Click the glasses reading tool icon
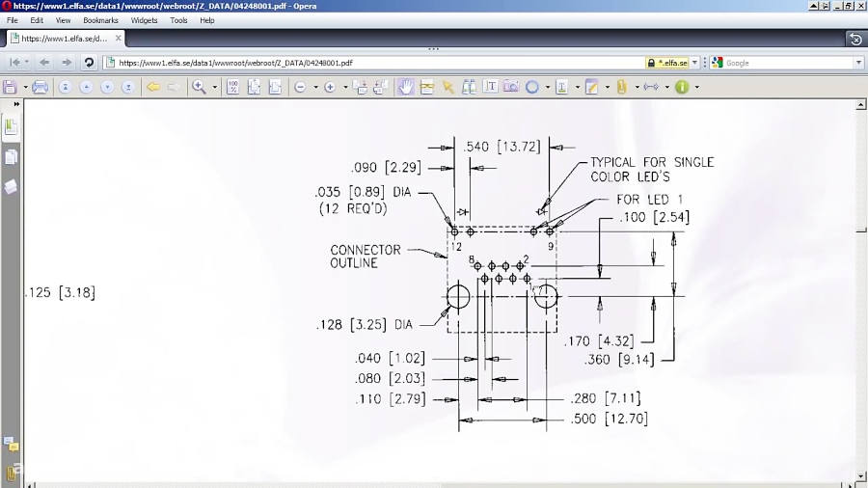Image resolution: width=868 pixels, height=488 pixels. [x=427, y=87]
